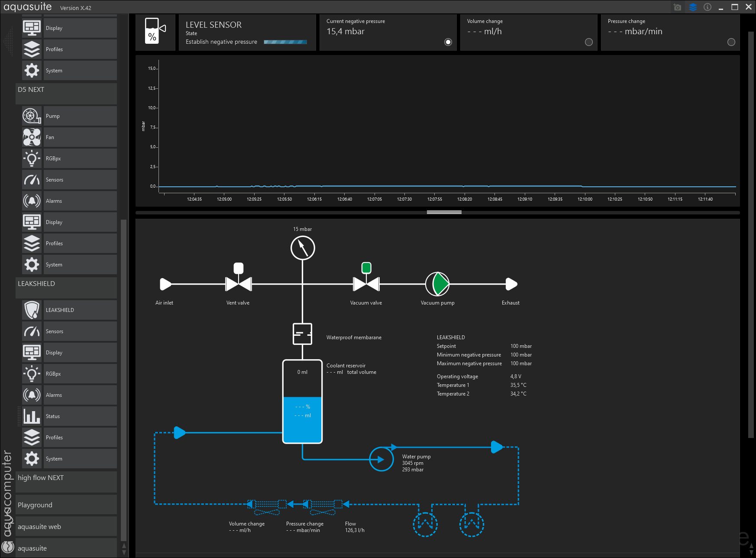The height and width of the screenshot is (558, 756).
Task: Open Alarms in the D5 NEXT section
Action: (x=69, y=201)
